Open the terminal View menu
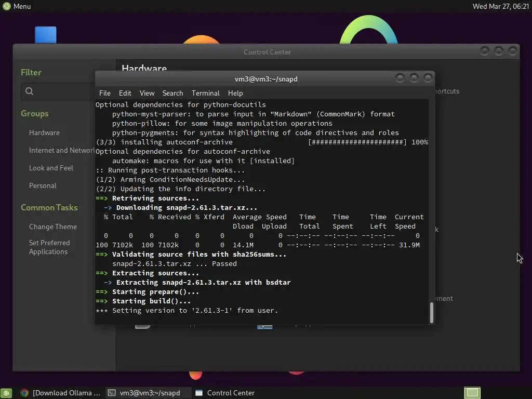Image resolution: width=532 pixels, height=399 pixels. (147, 93)
